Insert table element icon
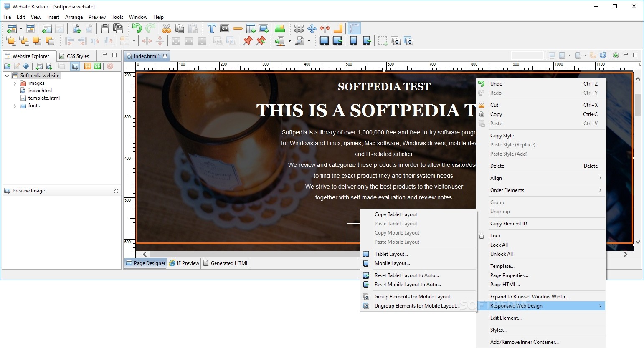Screen dimensions: 644x348 [x=251, y=28]
